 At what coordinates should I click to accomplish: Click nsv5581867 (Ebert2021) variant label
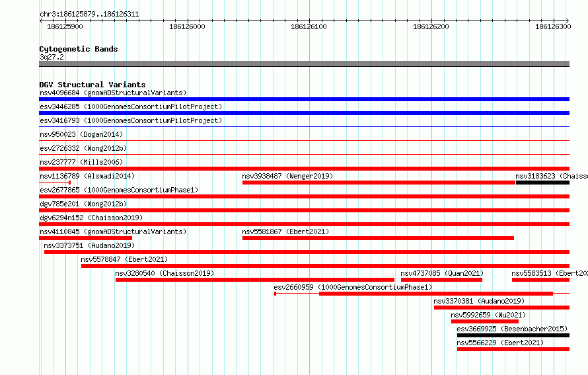[285, 231]
